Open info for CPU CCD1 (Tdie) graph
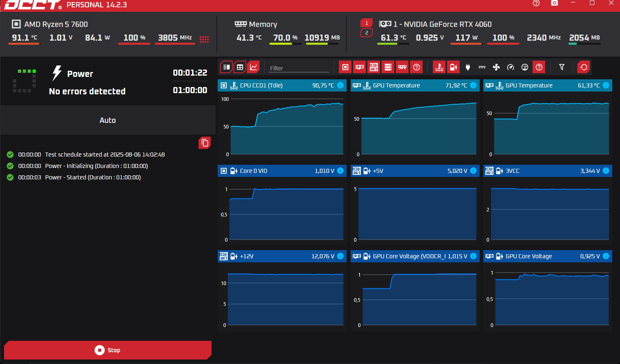The height and width of the screenshot is (364, 620). coord(341,85)
